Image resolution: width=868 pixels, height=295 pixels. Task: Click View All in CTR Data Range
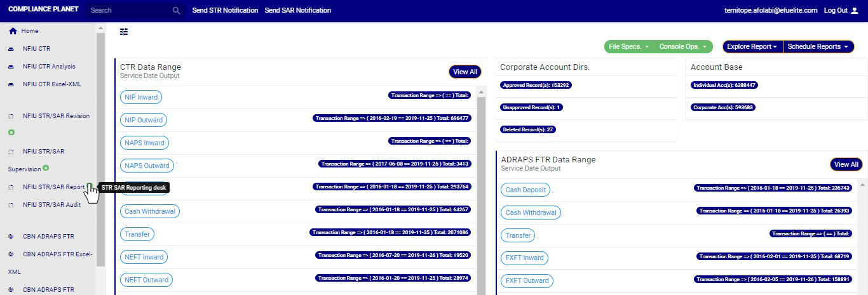point(465,72)
